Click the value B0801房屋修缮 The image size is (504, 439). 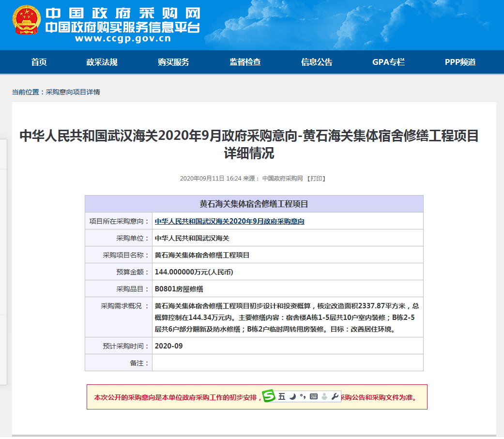(179, 289)
